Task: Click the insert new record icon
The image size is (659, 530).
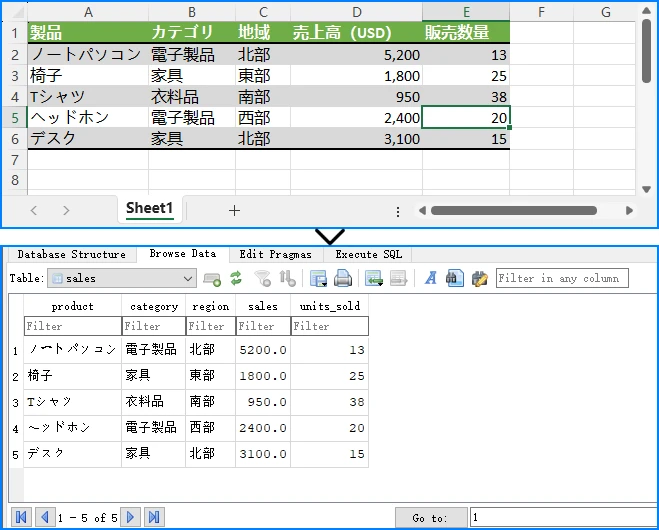Action: (374, 278)
